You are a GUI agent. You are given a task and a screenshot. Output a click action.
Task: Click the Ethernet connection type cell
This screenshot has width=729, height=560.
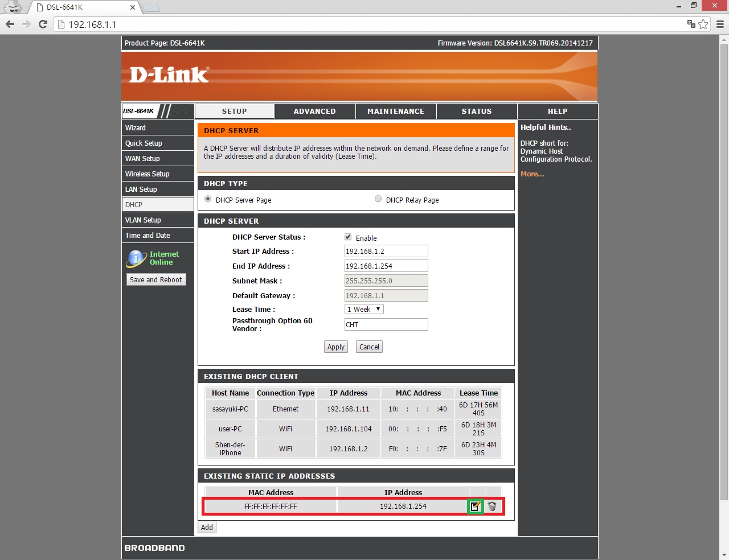pyautogui.click(x=285, y=409)
